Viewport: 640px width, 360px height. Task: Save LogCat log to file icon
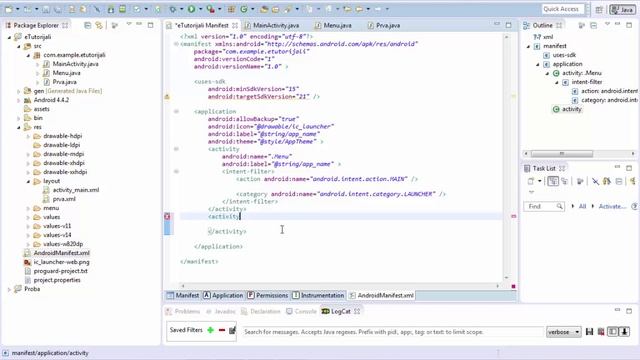[589, 332]
